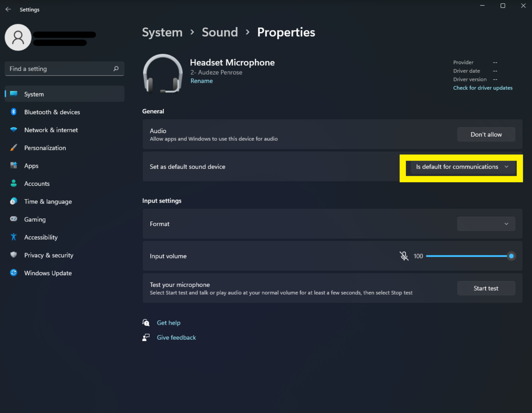Click the System monitor icon
The image size is (532, 413).
[14, 94]
